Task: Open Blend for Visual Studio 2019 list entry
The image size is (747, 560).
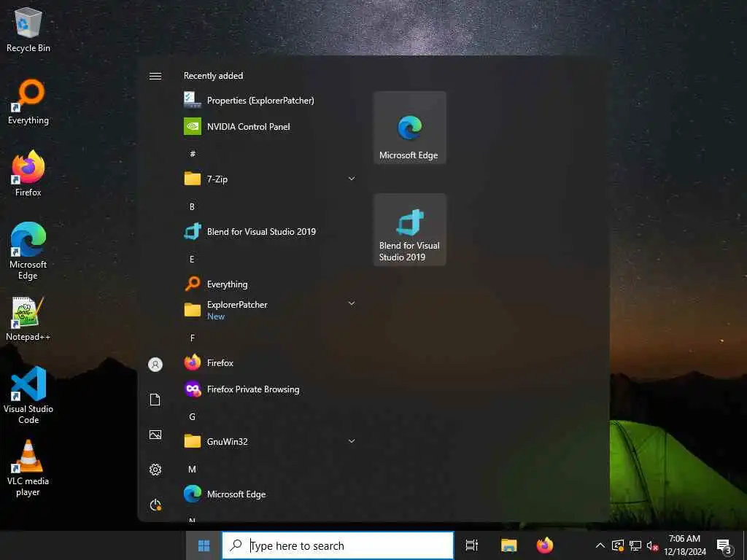Action: click(271, 232)
